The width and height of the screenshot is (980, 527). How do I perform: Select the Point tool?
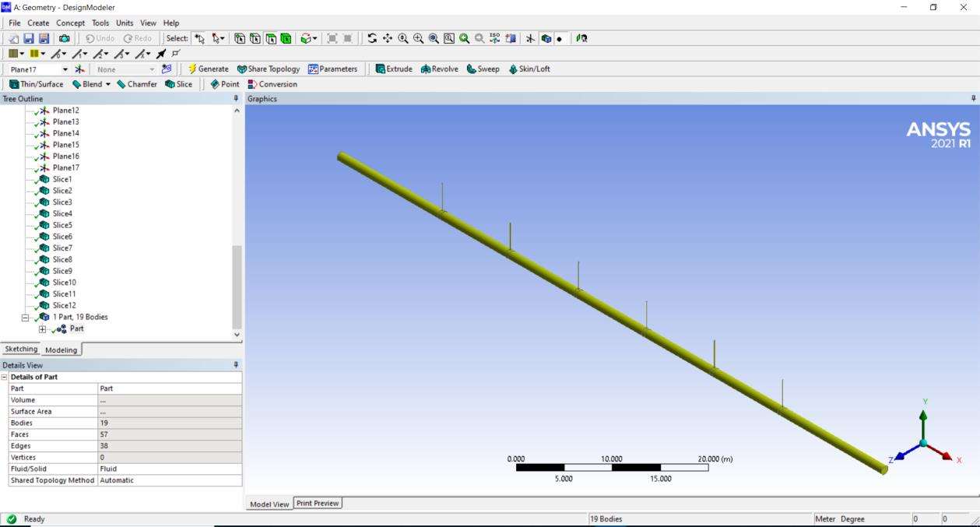coord(224,84)
